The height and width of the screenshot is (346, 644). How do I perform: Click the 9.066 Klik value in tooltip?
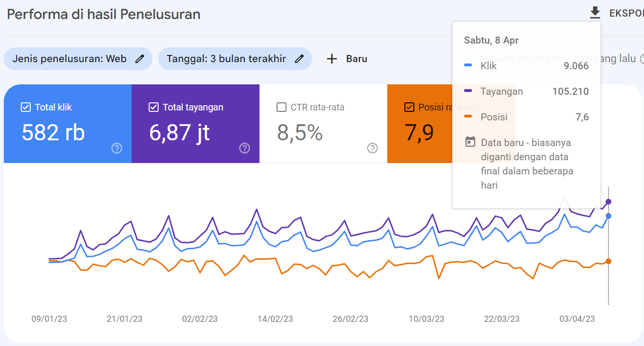point(576,66)
